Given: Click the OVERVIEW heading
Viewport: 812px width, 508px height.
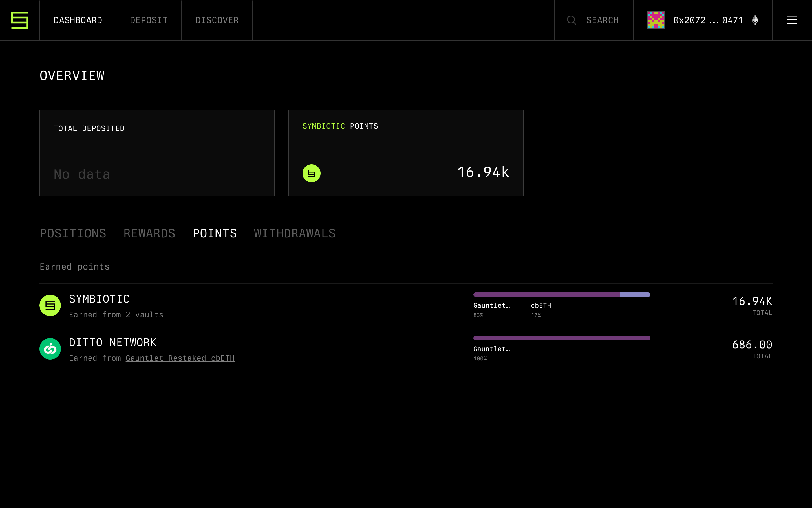Looking at the screenshot, I should pos(72,76).
